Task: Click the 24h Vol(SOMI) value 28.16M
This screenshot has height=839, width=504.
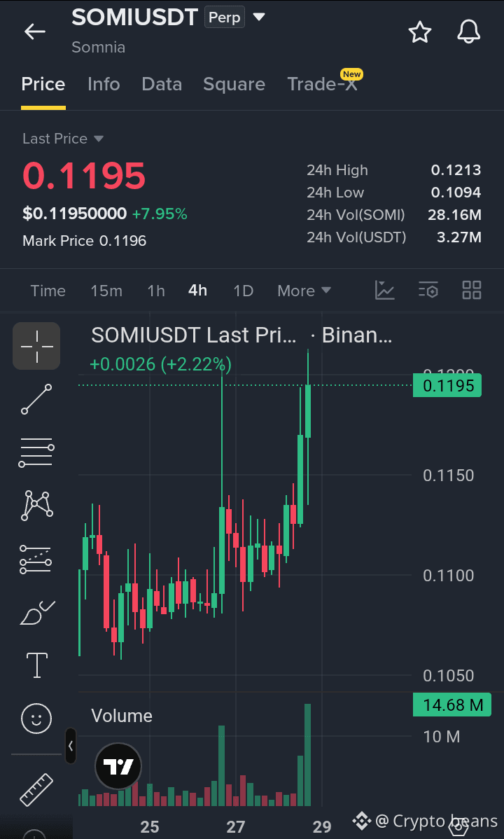Action: [x=454, y=215]
